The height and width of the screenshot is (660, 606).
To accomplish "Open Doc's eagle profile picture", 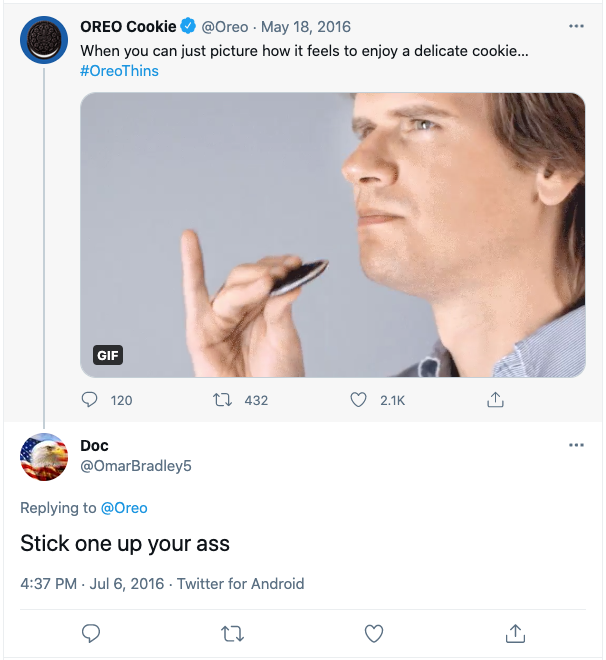I will (44, 458).
